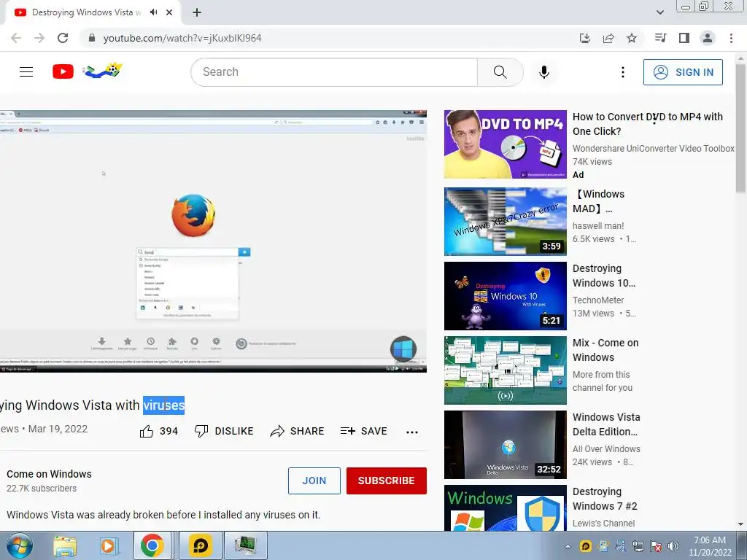
Task: Open Windows Explorer from the taskbar
Action: (x=65, y=545)
